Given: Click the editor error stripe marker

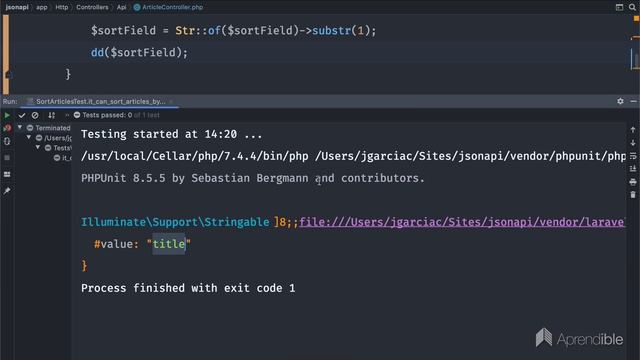Looking at the screenshot, I should tap(635, 38).
